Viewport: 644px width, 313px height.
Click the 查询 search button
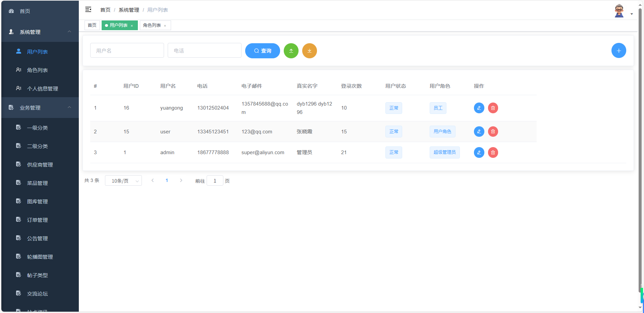(262, 51)
